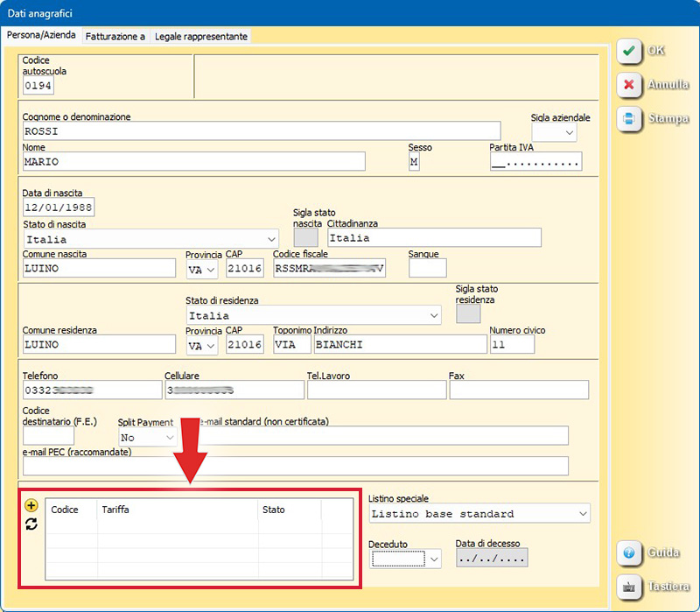Image resolution: width=700 pixels, height=612 pixels.
Task: Click the refresh arrows icon beside tariff table
Action: click(31, 524)
